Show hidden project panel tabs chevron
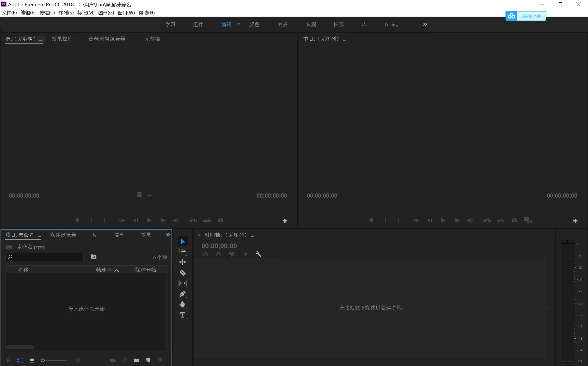 (168, 235)
